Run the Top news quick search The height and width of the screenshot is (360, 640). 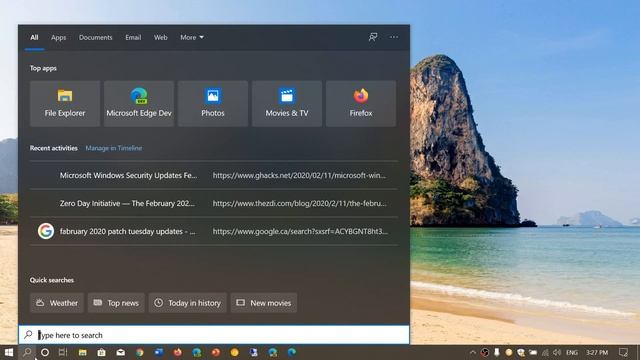(116, 303)
